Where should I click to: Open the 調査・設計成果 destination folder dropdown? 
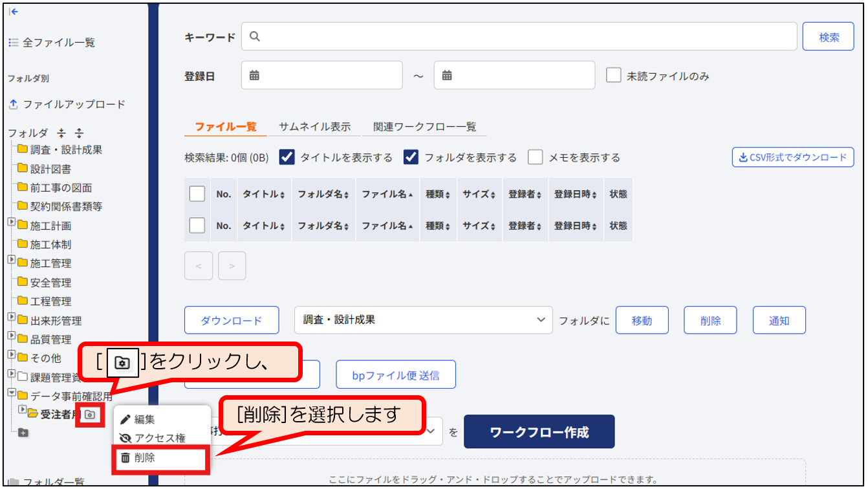pos(424,320)
